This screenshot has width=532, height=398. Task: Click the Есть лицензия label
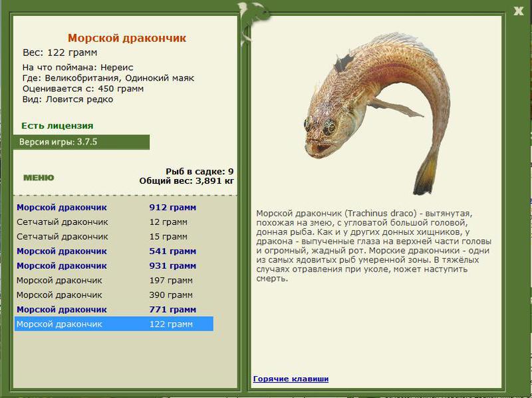pos(57,126)
